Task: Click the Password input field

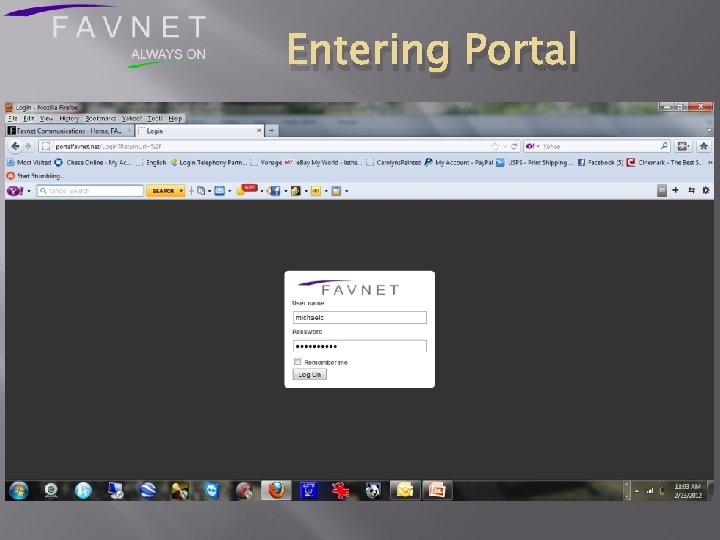Action: coord(360,346)
